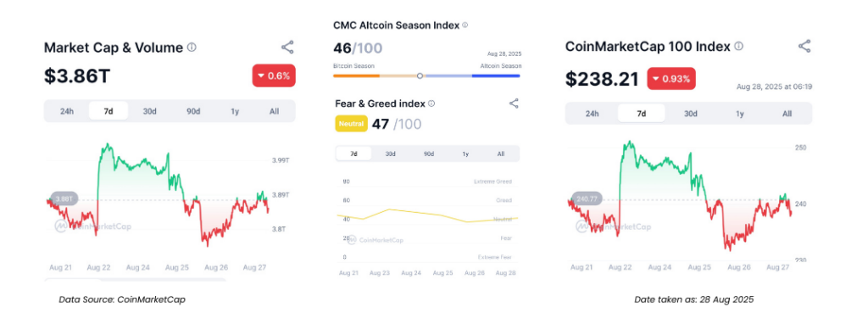Share the CoinMarketCap 100 Index chart

804,47
